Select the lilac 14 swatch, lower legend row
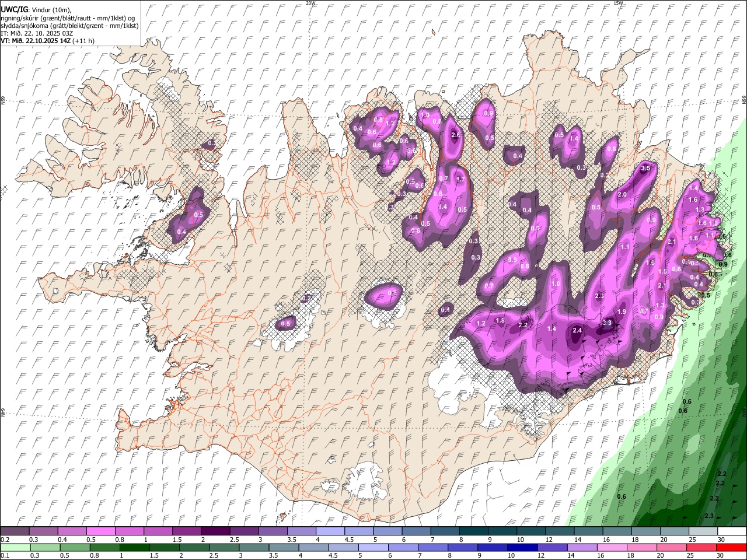 (x=582, y=547)
